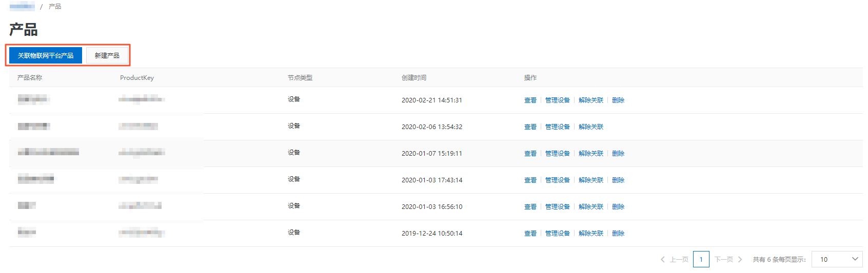
Task: Click the 产品名称 column header
Action: [x=30, y=78]
